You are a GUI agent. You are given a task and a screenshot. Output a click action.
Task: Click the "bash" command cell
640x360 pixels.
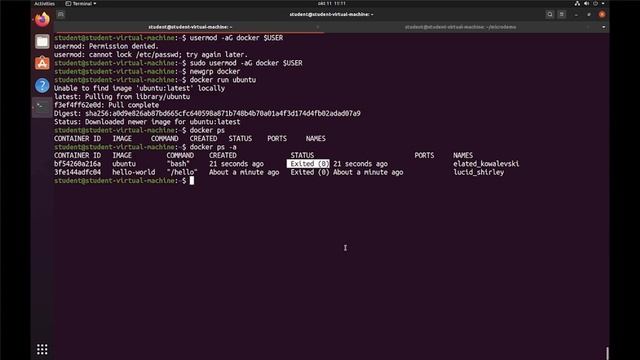(x=178, y=164)
